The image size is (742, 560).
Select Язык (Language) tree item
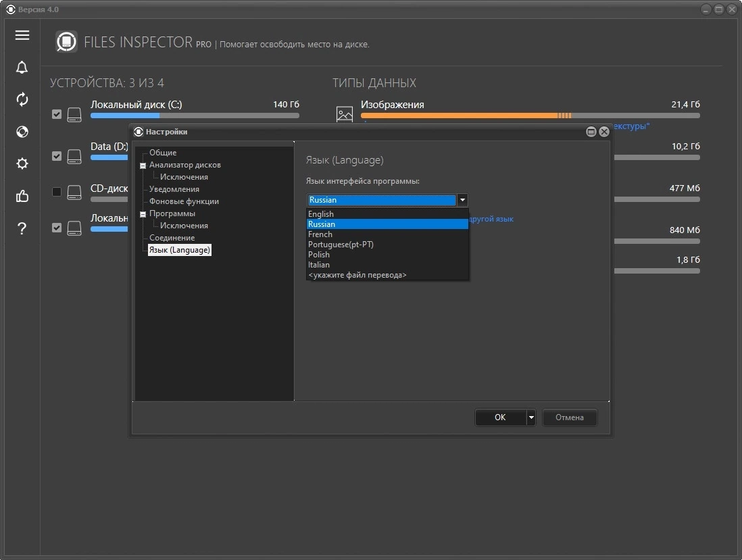tap(180, 250)
